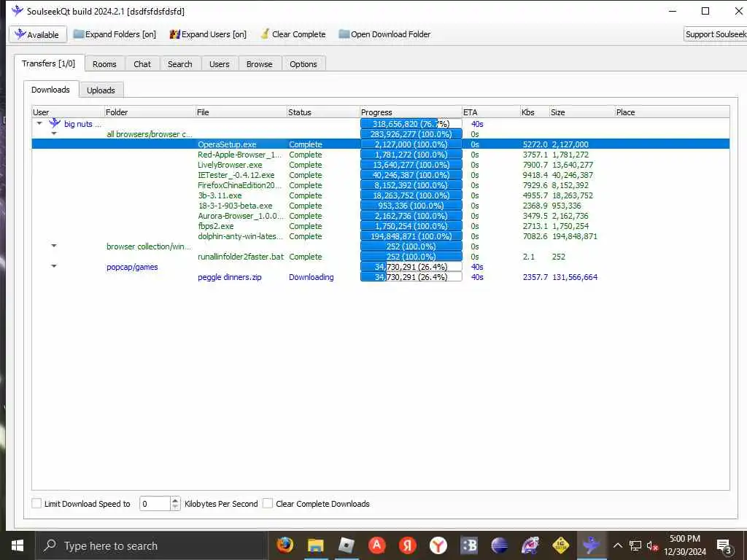Sort by the Status column header
This screenshot has height=560, width=747.
[323, 112]
